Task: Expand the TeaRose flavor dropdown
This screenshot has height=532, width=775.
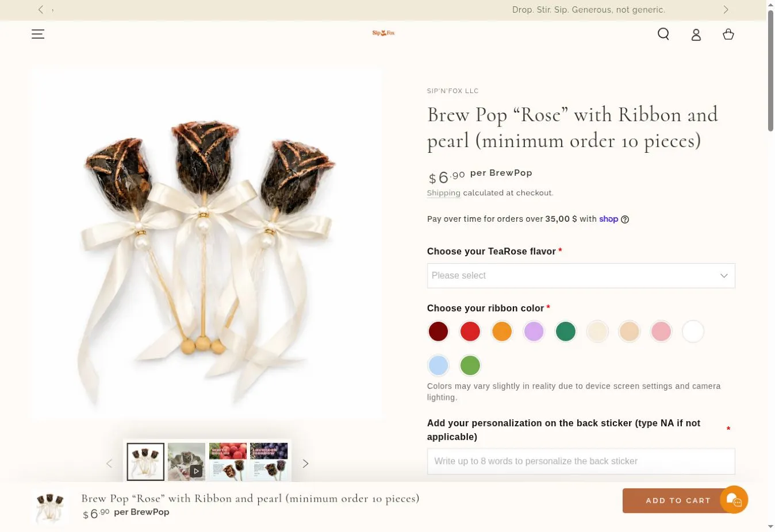Action: [x=581, y=276]
